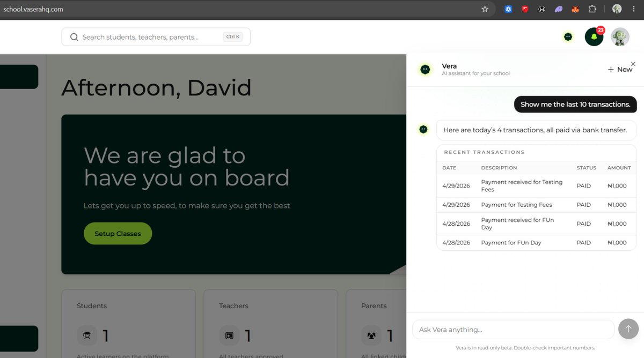Select the "Show me the last 10 transactions." message

(575, 105)
